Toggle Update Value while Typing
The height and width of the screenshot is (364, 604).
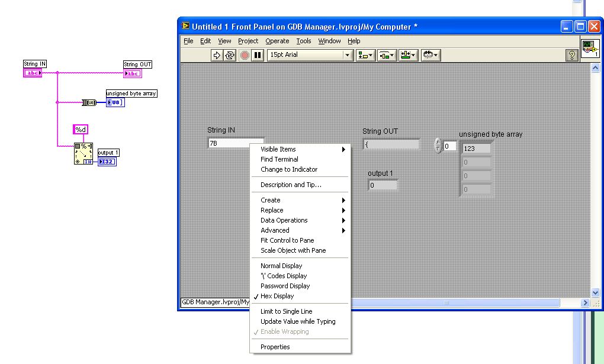click(300, 321)
